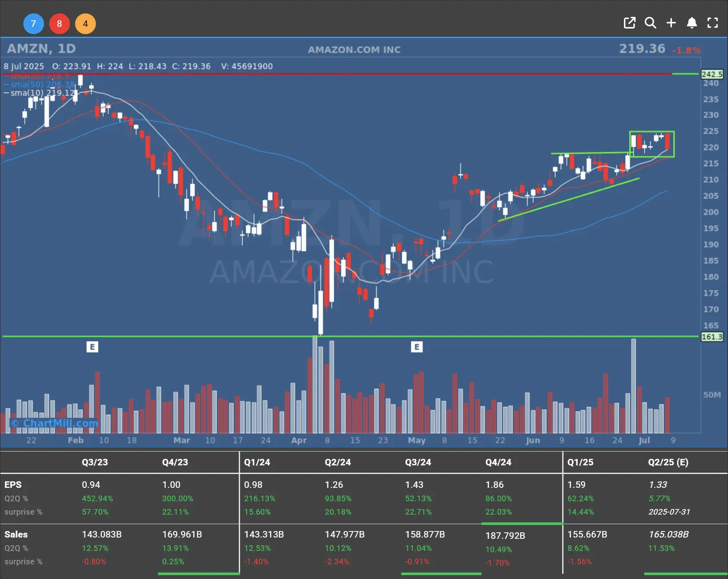Select the Q4/24 column header
Viewport: 728px width, 579px height.
(498, 462)
